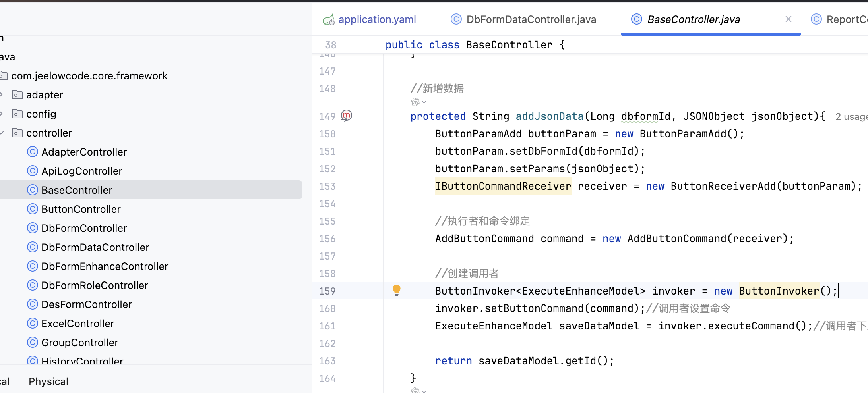
Task: Click AddButtonCommand type on line 156
Action: tap(484, 239)
